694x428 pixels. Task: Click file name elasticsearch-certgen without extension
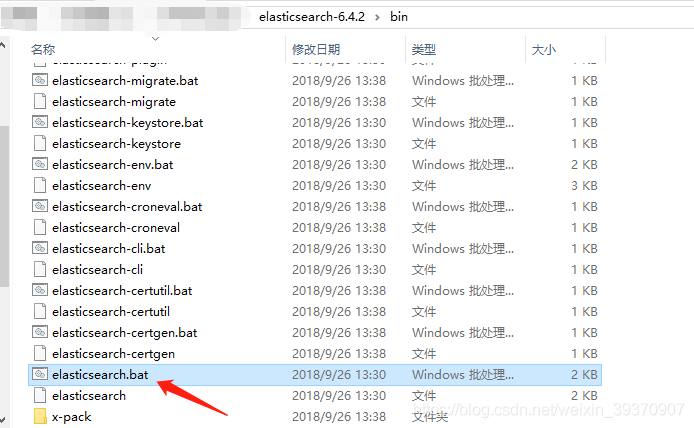coord(113,354)
